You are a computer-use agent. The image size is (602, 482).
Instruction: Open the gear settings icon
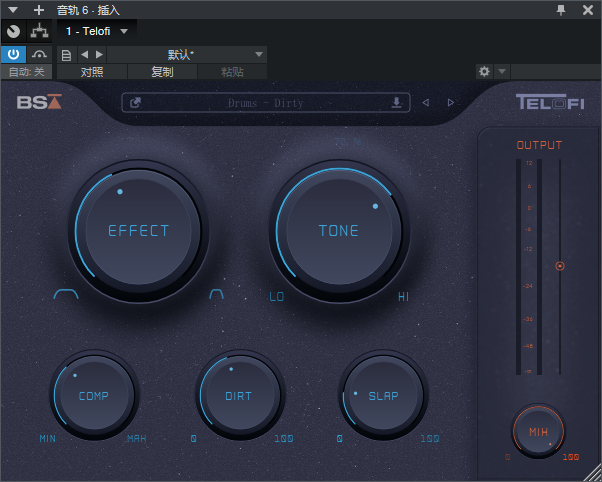tap(484, 71)
